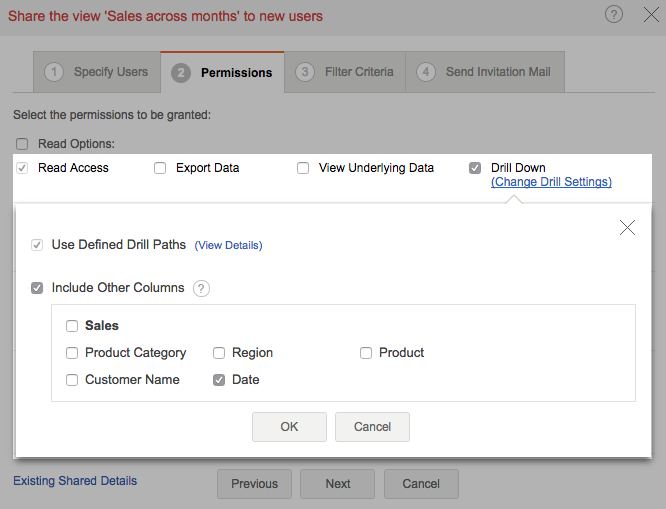
Task: Click the help question mark icon in title bar
Action: tap(614, 14)
